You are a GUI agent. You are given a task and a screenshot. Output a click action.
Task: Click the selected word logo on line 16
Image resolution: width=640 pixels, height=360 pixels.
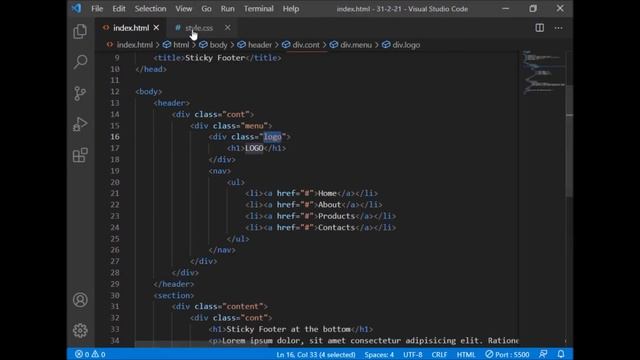tap(272, 137)
